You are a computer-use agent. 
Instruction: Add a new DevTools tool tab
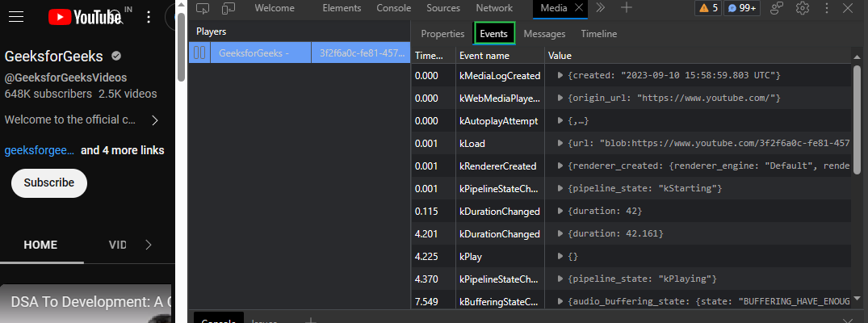pyautogui.click(x=626, y=8)
